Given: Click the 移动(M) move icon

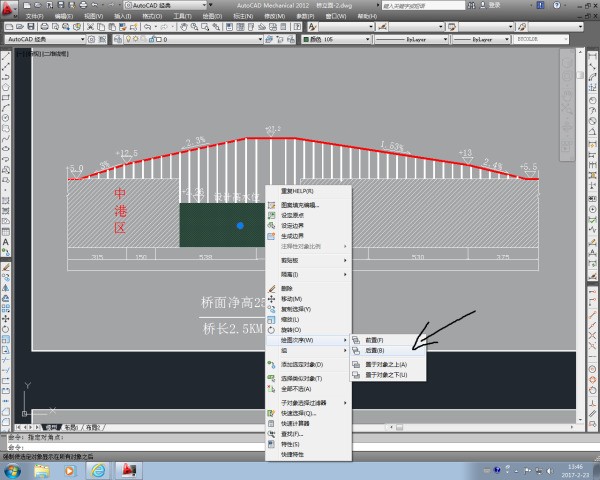Looking at the screenshot, I should 271,298.
